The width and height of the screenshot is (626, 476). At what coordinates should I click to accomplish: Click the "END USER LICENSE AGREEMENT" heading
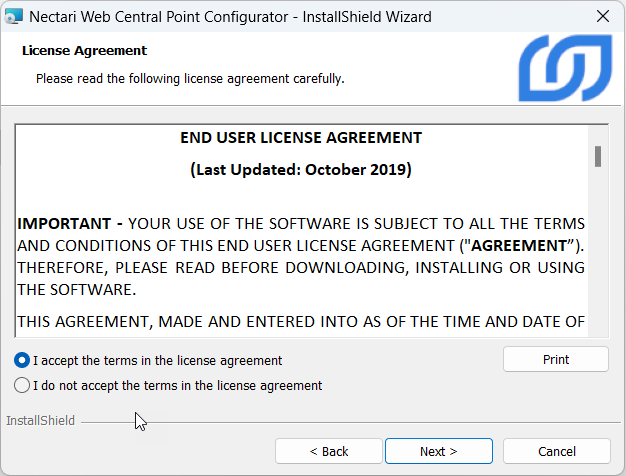point(300,138)
